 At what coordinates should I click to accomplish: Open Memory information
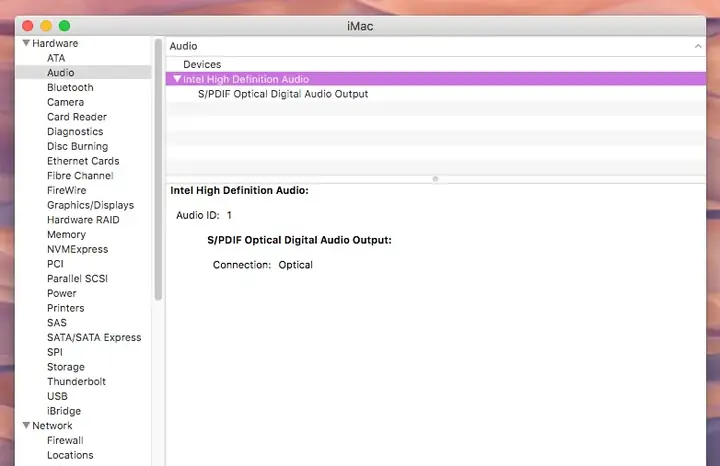pyautogui.click(x=67, y=235)
